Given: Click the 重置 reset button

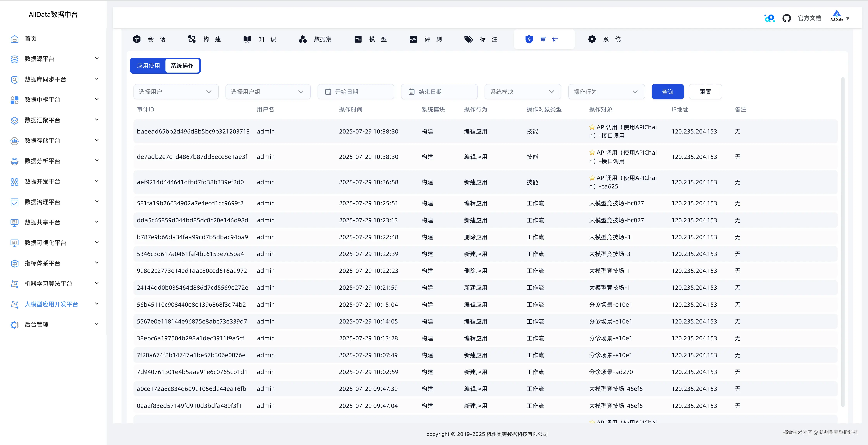Looking at the screenshot, I should click(x=705, y=92).
